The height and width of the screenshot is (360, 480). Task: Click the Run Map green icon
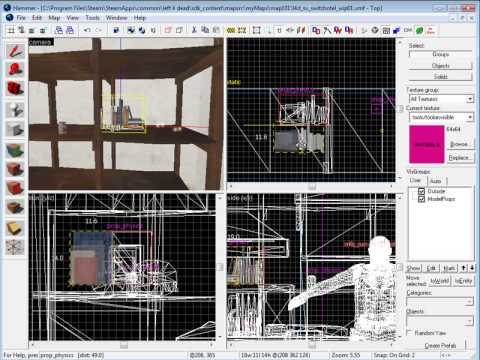pyautogui.click(x=419, y=30)
